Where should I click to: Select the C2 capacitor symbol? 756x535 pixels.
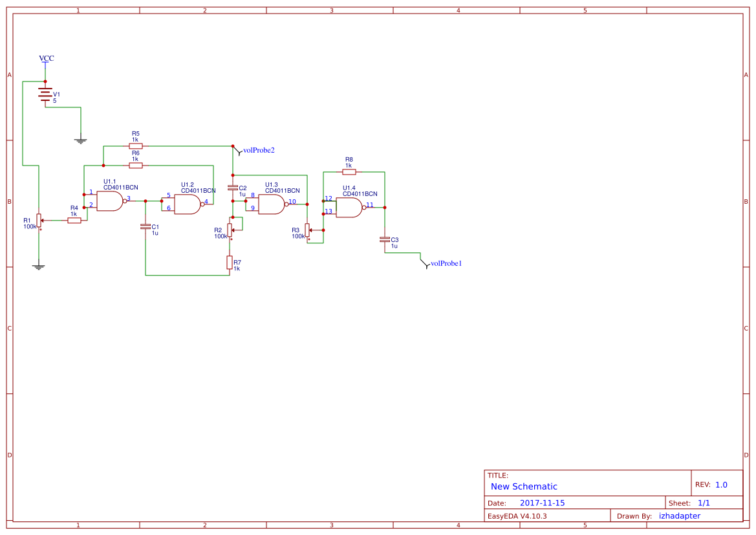(232, 188)
